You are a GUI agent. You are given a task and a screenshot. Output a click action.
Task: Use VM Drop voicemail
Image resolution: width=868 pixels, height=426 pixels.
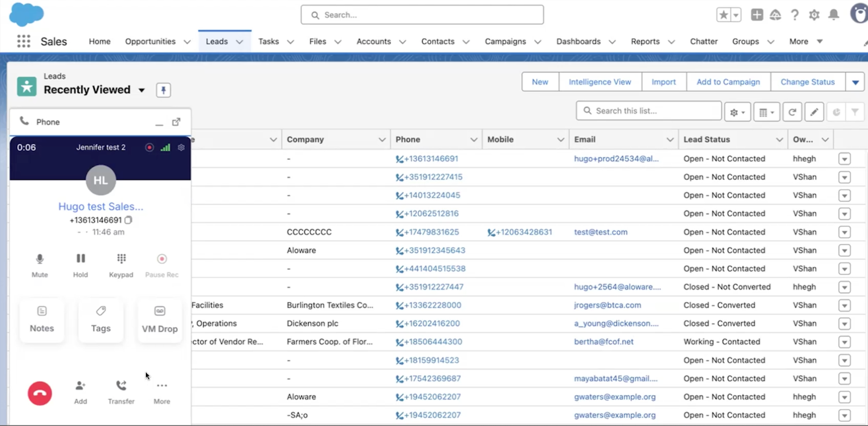click(159, 320)
